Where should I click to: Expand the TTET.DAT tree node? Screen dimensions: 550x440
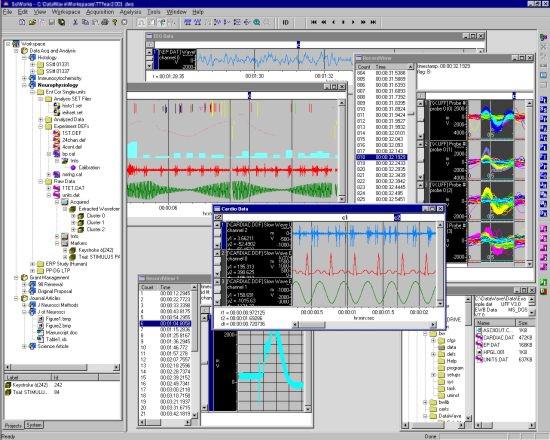(x=49, y=188)
